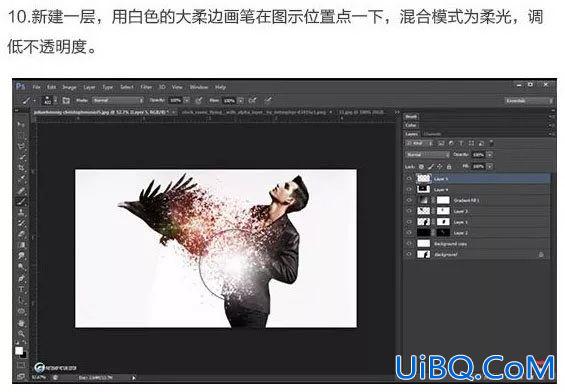Select the History Brush tool
This screenshot has width=565, height=392.
tap(21, 223)
